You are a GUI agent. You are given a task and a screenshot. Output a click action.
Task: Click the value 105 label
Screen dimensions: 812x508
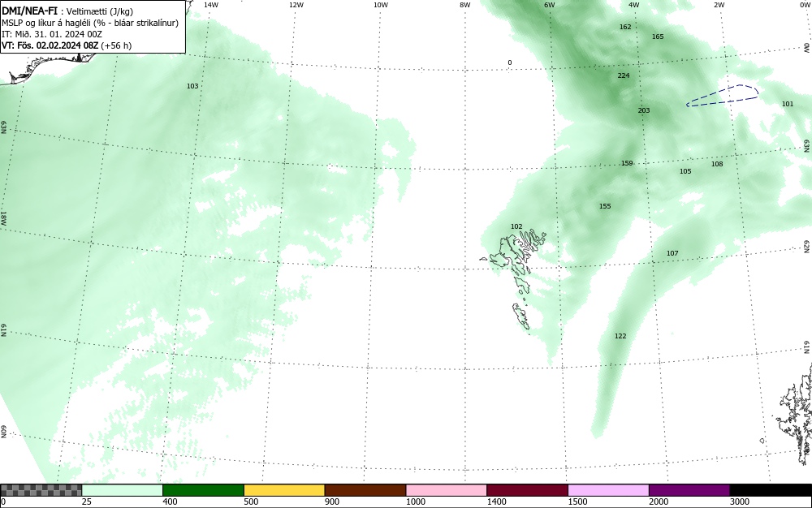[x=685, y=171]
